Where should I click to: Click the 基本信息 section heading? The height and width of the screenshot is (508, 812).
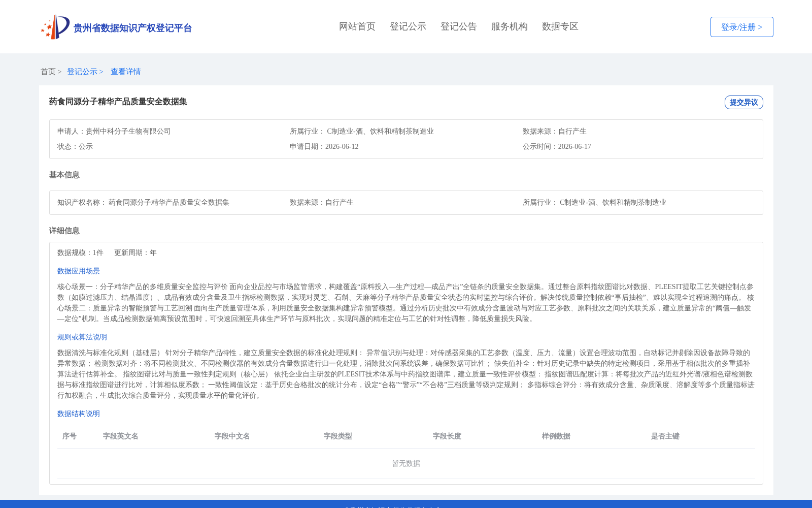point(64,175)
